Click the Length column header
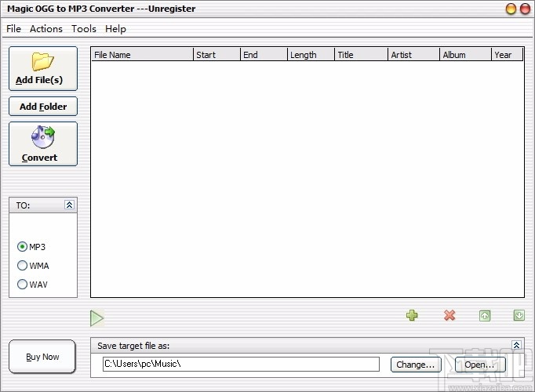The height and width of the screenshot is (392, 535). (x=311, y=55)
